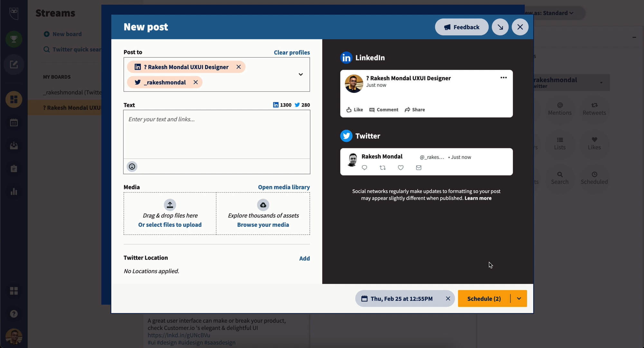Open the compose post sidebar icon

(x=14, y=64)
